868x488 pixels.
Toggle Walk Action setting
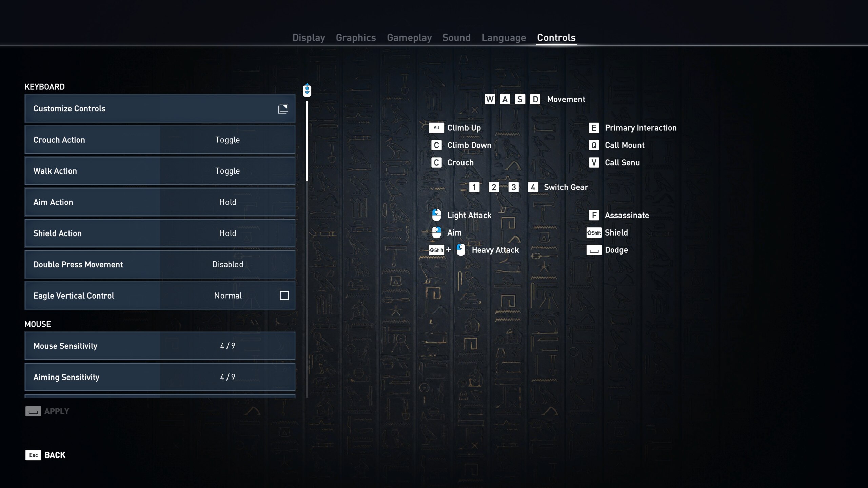pos(227,171)
